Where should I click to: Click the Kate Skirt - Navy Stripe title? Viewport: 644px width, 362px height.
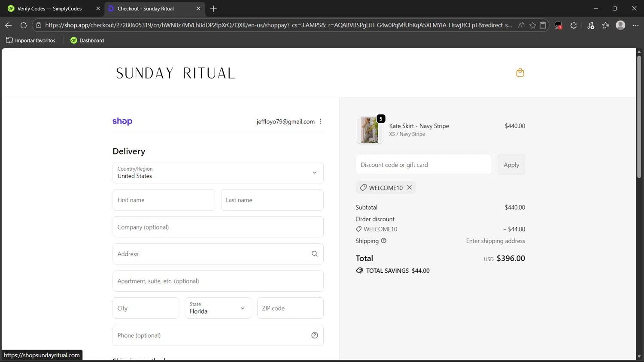tap(419, 126)
